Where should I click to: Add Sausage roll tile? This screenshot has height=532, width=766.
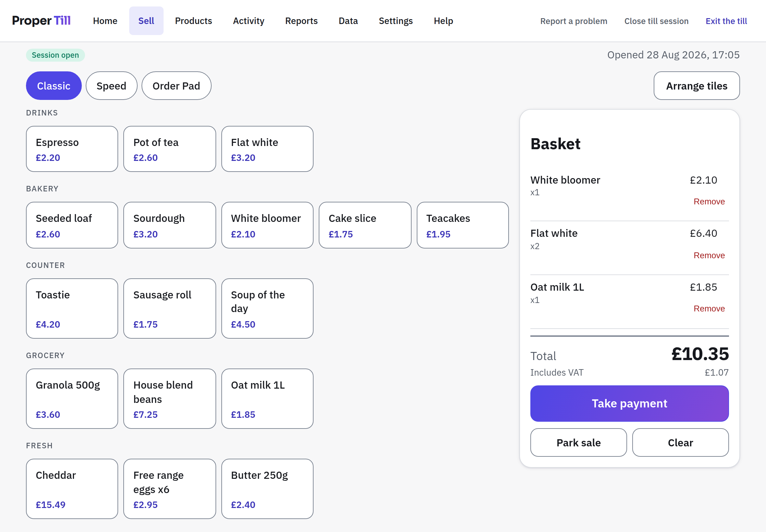point(170,308)
